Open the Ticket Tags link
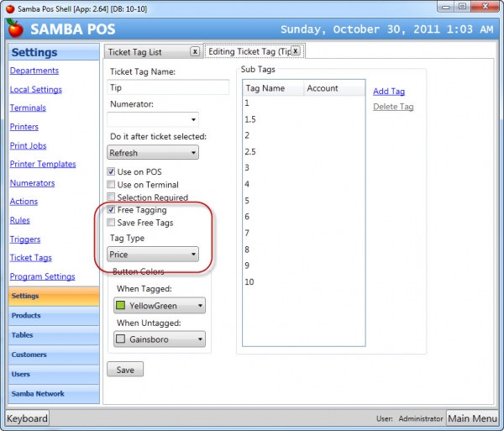This screenshot has width=504, height=431. point(30,257)
